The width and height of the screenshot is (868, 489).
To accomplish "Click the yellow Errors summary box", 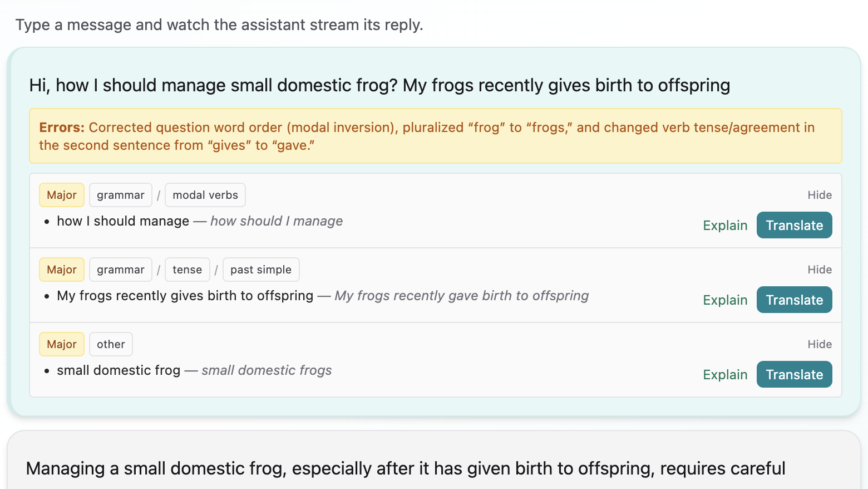I will pos(435,136).
